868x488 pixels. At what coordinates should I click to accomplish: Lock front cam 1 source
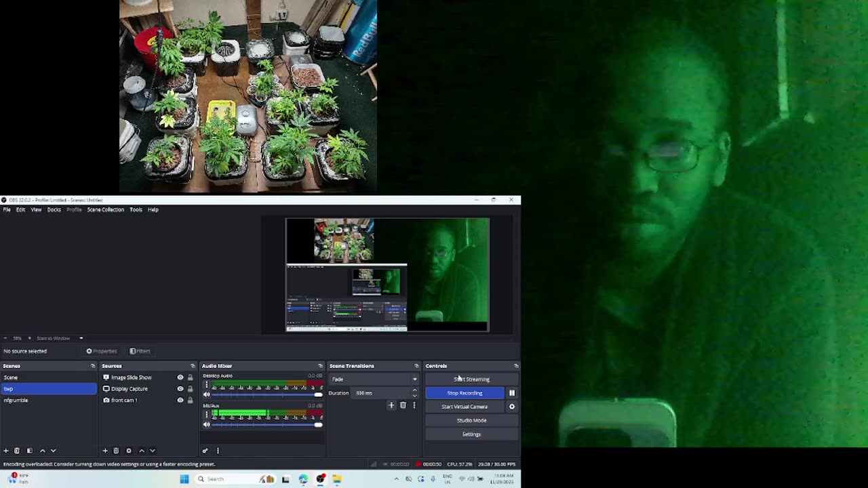(x=190, y=401)
